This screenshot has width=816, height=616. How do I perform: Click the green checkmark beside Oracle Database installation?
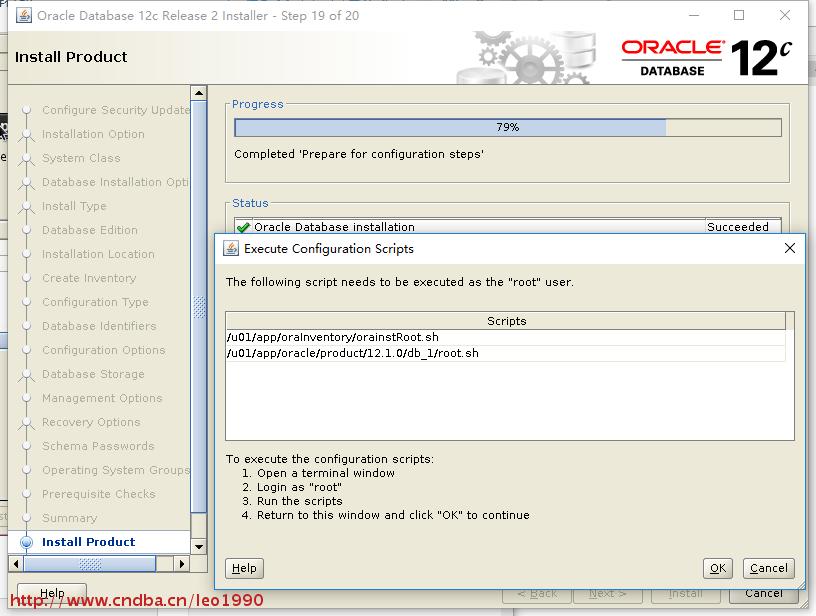[243, 227]
